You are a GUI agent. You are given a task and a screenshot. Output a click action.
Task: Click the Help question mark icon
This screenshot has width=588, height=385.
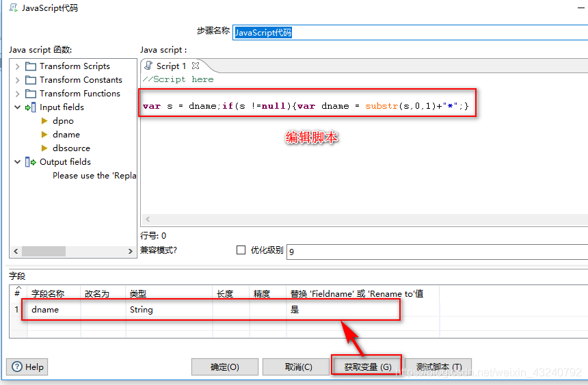17,367
